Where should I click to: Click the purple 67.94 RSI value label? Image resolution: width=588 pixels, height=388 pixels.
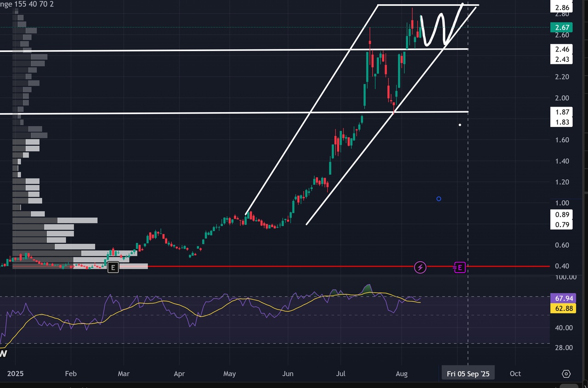click(563, 298)
